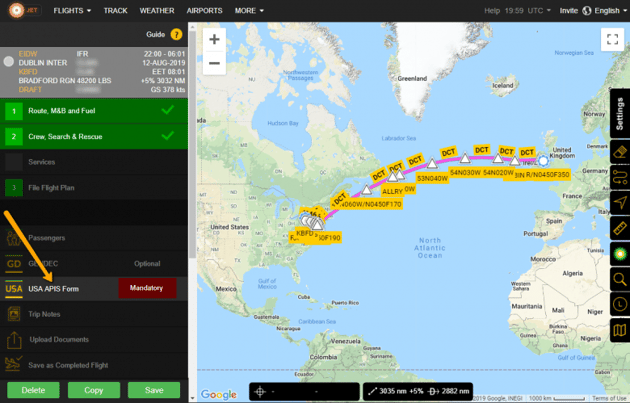Click the Save button
Screen dimensions: 630x403
click(154, 390)
